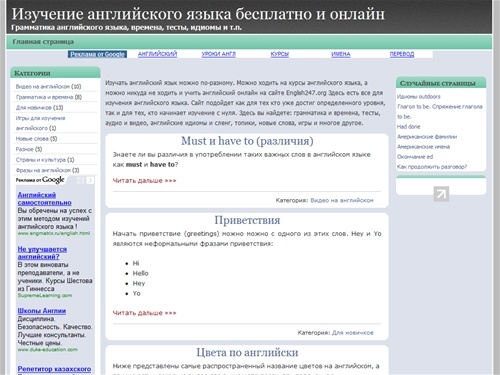The width and height of the screenshot is (500, 375).
Task: Open ad Репетитор казахского
Action: pos(54,369)
